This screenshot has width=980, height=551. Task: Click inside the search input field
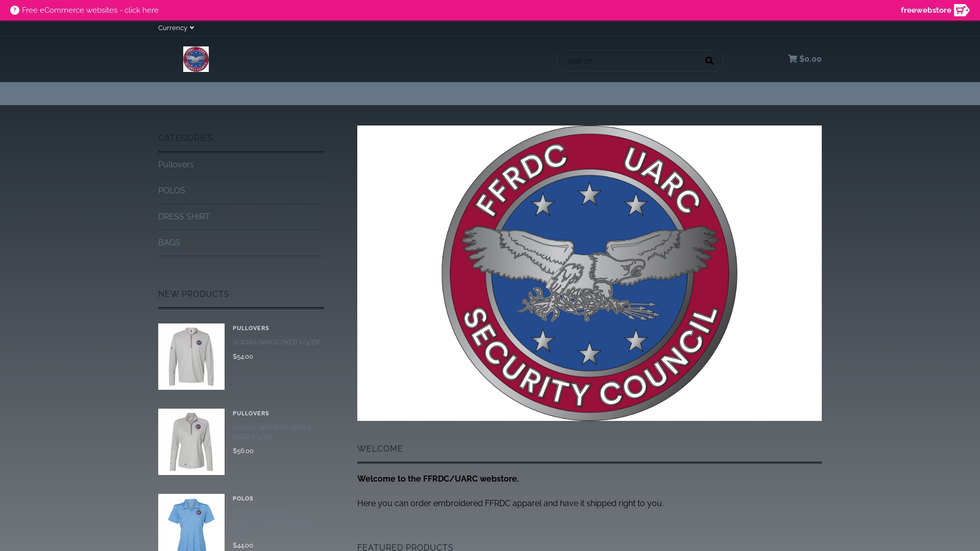click(628, 60)
